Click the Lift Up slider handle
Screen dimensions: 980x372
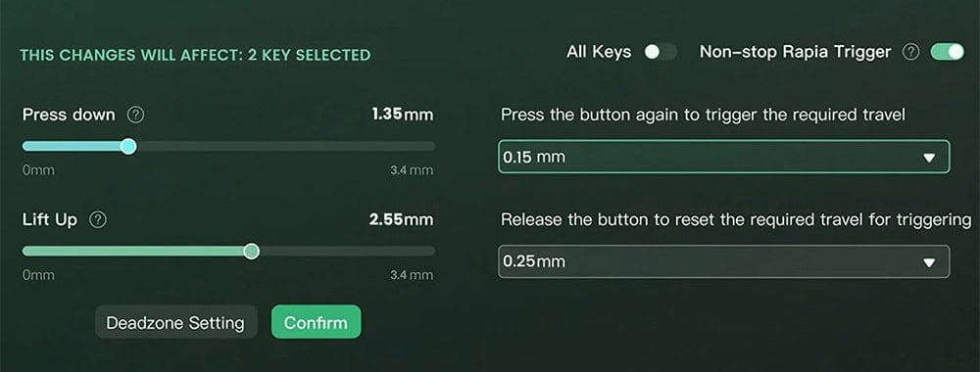click(x=251, y=252)
